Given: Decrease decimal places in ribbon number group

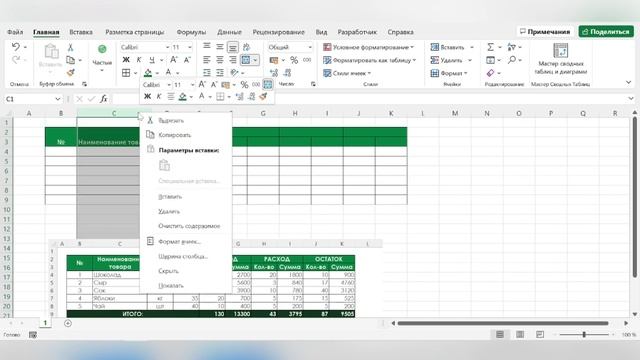Looking at the screenshot, I should click(287, 73).
